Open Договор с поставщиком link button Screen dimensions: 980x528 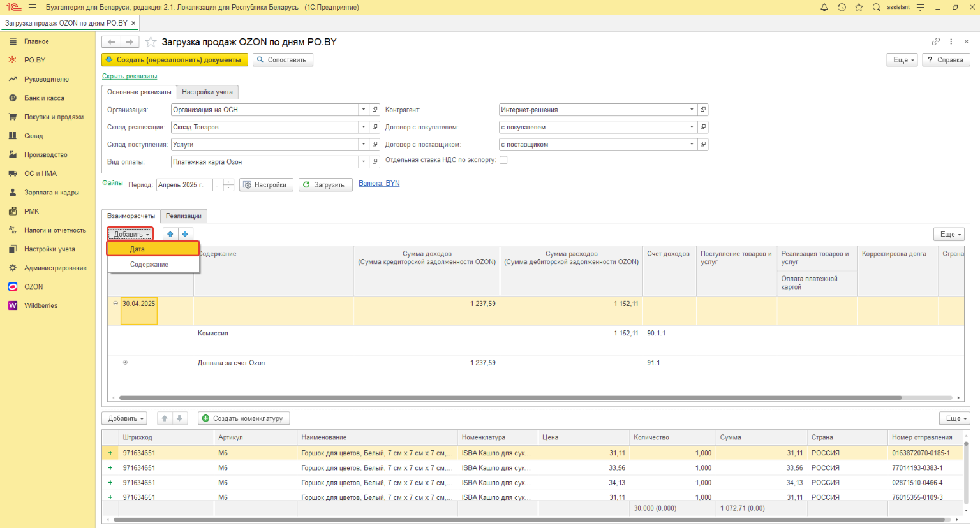click(703, 144)
